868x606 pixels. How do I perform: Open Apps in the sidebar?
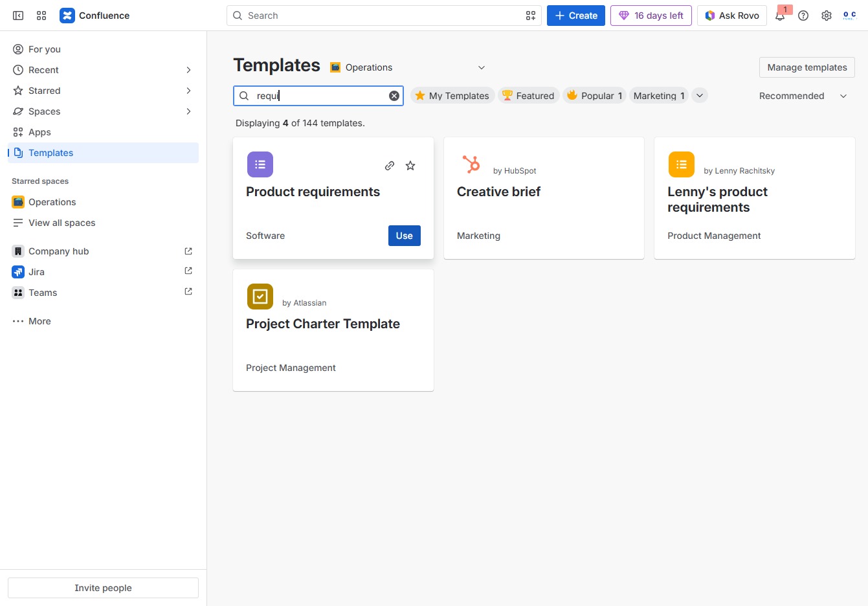104,132
